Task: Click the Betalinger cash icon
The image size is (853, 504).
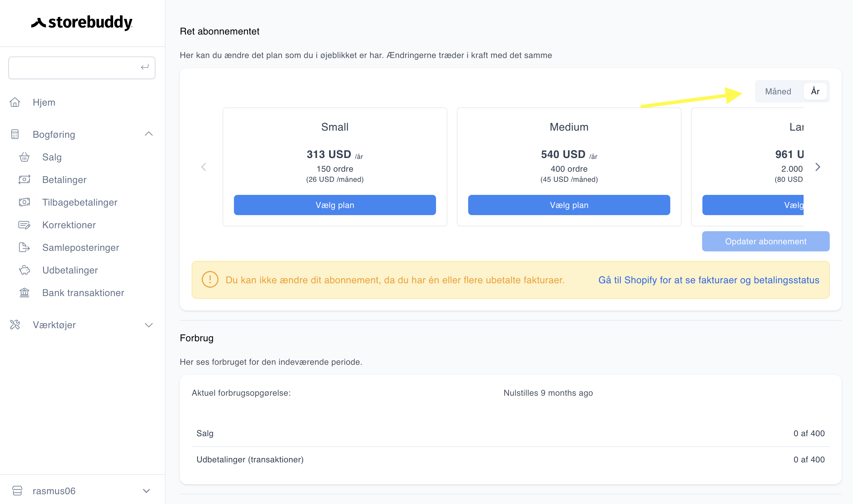Action: (x=24, y=179)
